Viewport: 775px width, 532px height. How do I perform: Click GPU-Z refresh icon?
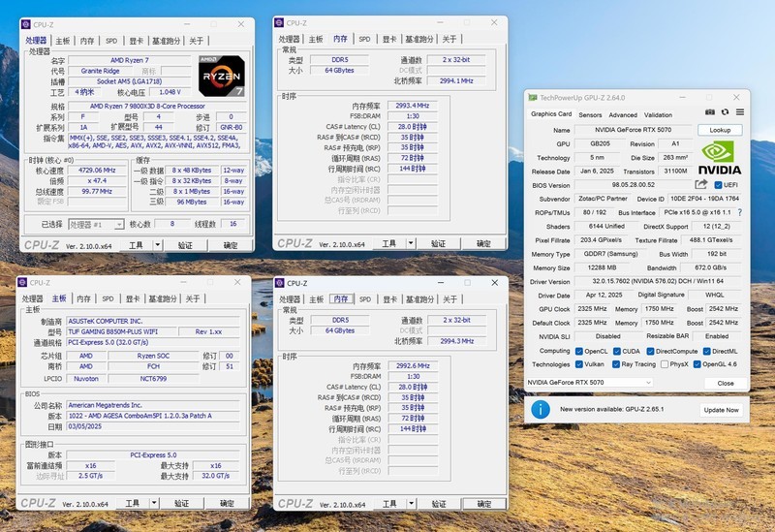(x=725, y=112)
